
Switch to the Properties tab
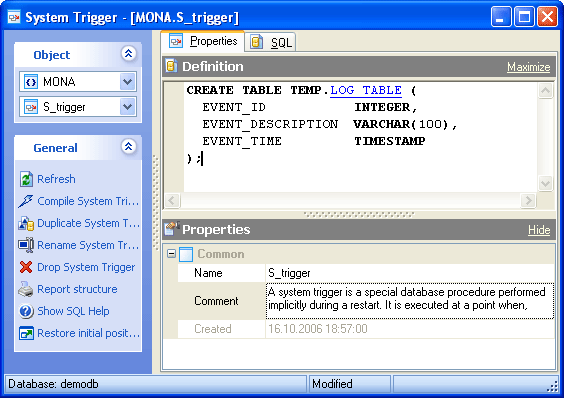tap(203, 41)
